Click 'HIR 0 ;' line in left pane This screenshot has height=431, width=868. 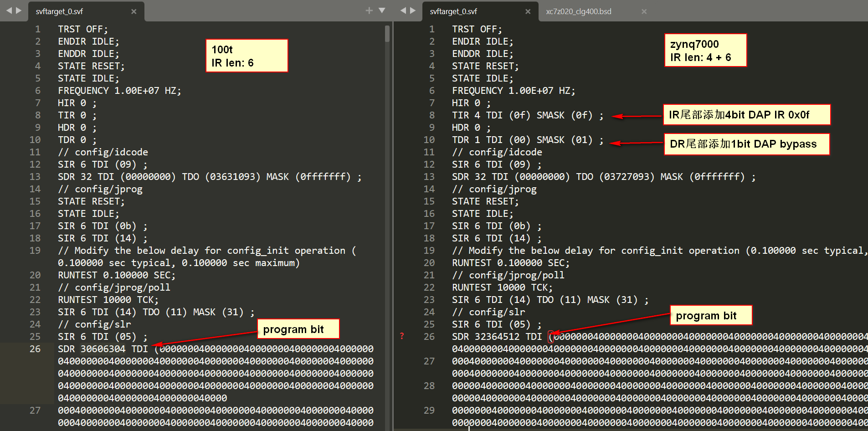(x=77, y=103)
